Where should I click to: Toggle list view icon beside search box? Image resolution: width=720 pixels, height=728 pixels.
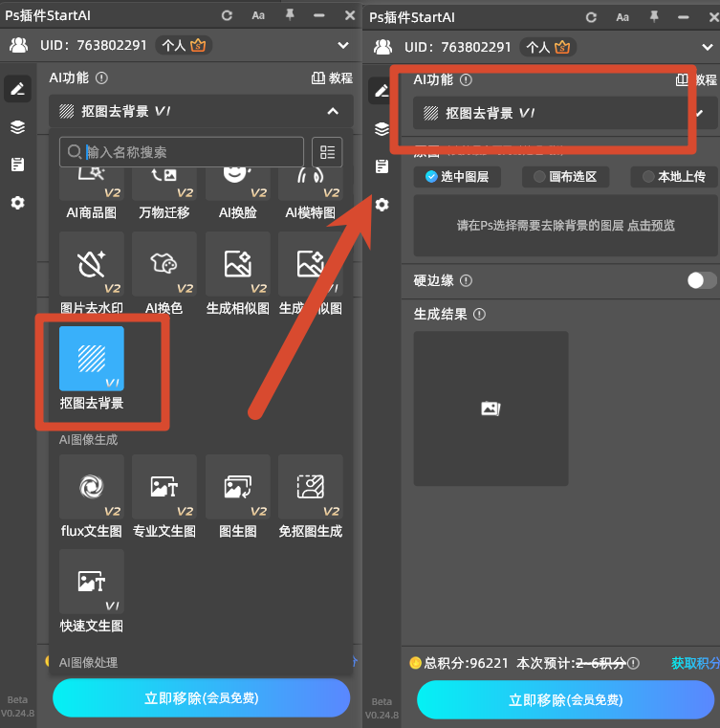(x=327, y=152)
